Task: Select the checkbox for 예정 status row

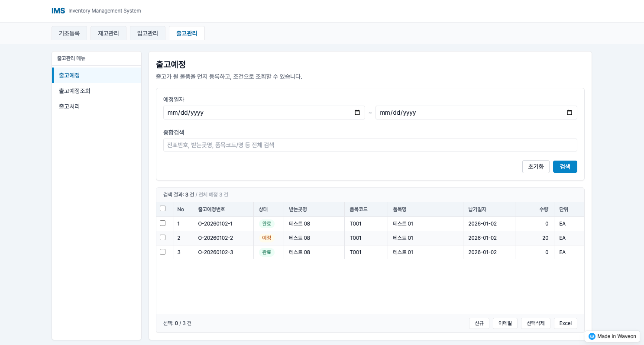Action: [x=162, y=237]
